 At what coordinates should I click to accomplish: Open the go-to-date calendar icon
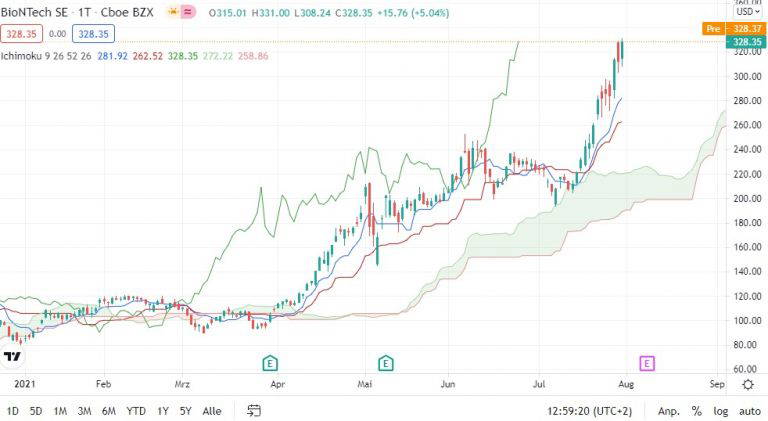tap(254, 410)
